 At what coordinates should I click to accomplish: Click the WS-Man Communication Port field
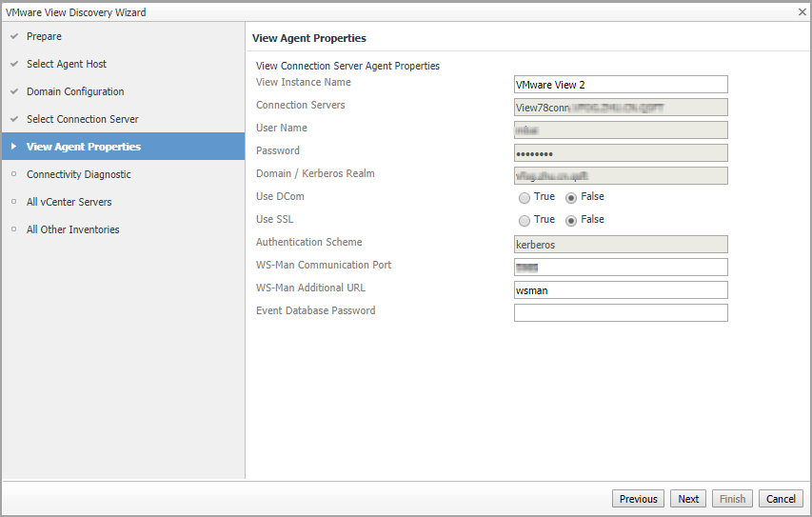tap(620, 268)
